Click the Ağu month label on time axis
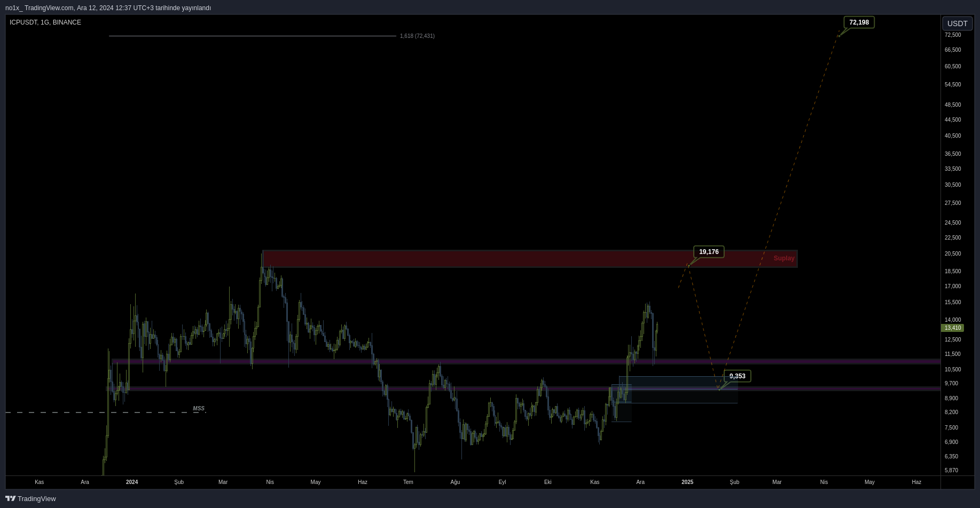Viewport: 980px width, 508px height. (455, 482)
